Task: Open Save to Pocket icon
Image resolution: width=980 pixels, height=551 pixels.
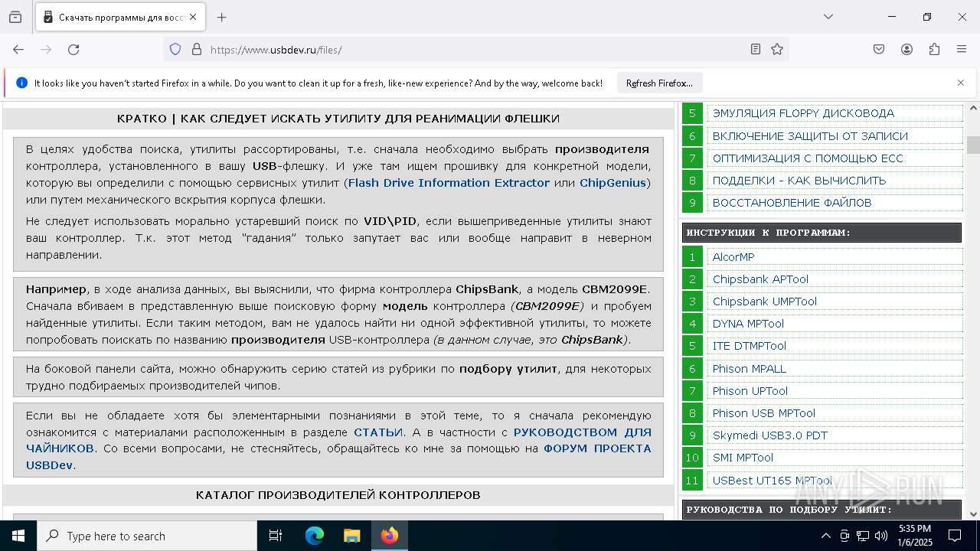Action: (x=879, y=49)
